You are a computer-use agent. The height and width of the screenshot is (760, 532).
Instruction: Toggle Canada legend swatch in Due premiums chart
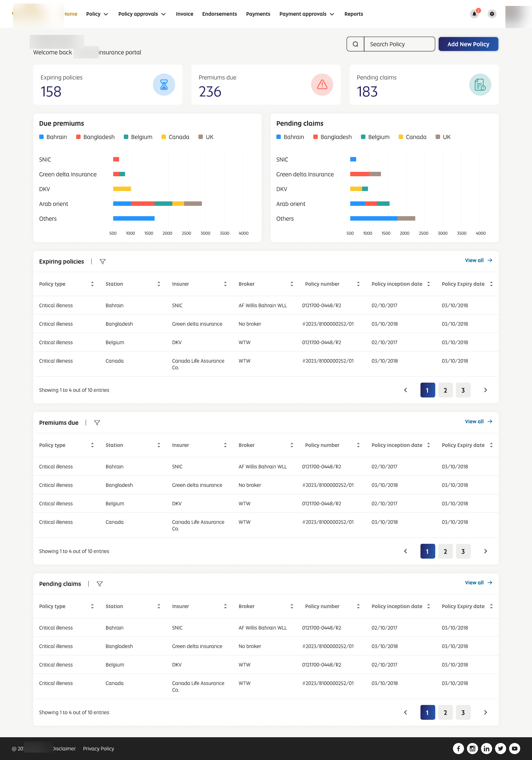(163, 137)
